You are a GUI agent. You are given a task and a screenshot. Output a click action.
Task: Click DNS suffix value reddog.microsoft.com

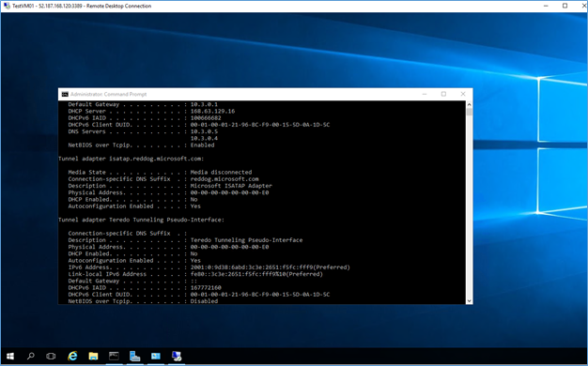coord(224,179)
